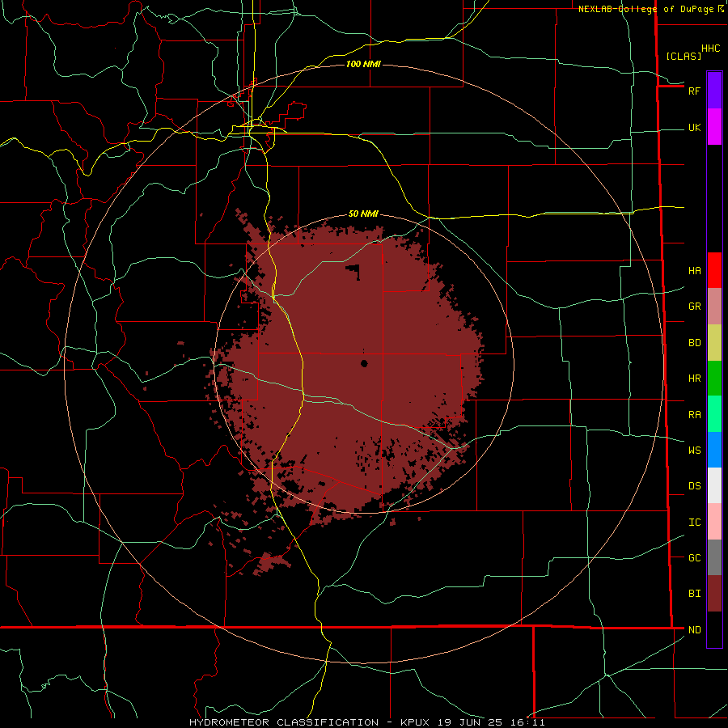Screen dimensions: 728x728
Task: Select the BD big drops swatch
Action: (x=714, y=343)
